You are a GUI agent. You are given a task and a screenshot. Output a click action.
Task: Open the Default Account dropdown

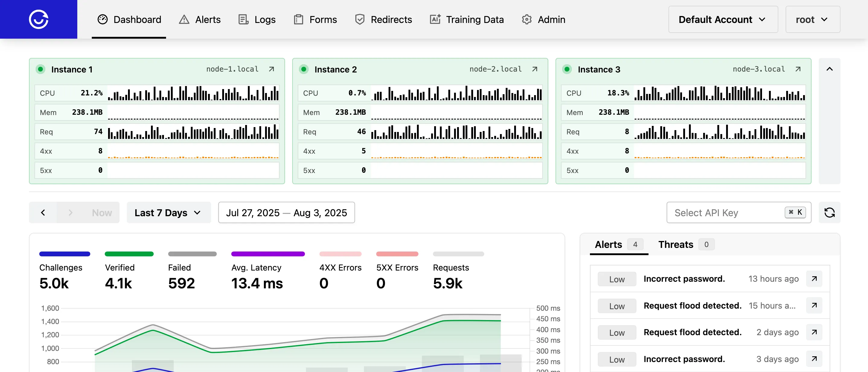pyautogui.click(x=723, y=20)
